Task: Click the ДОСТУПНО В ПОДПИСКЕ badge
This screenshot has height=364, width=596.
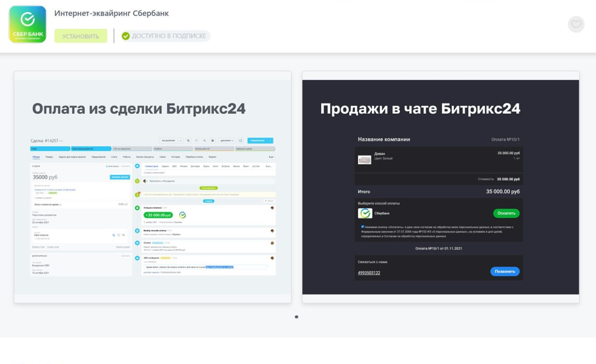Action: coord(165,36)
